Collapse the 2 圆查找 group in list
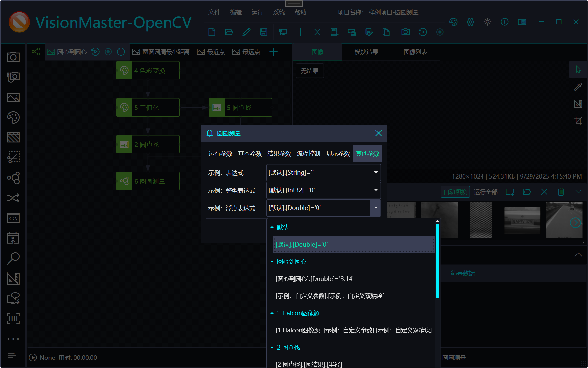The width and height of the screenshot is (588, 368). [272, 347]
